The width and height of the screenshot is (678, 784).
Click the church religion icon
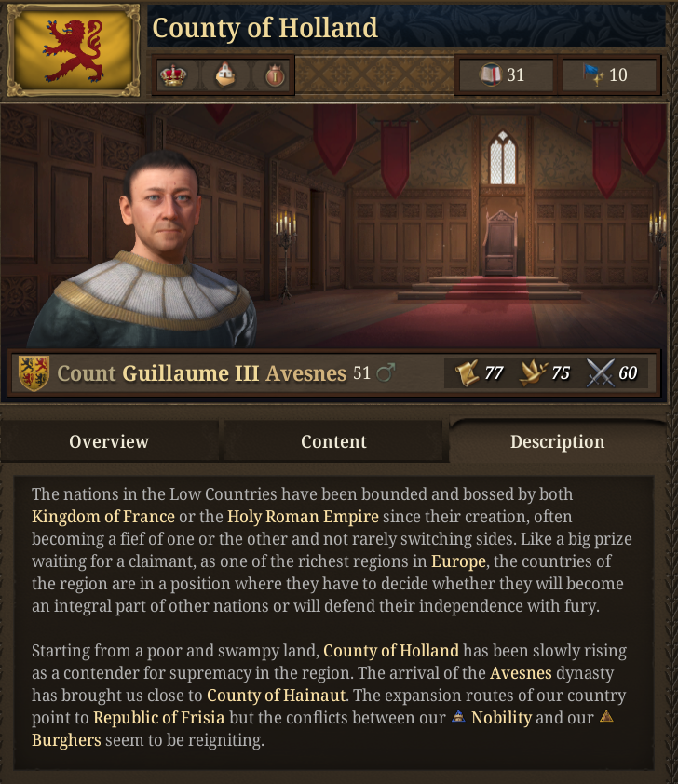tap(224, 75)
